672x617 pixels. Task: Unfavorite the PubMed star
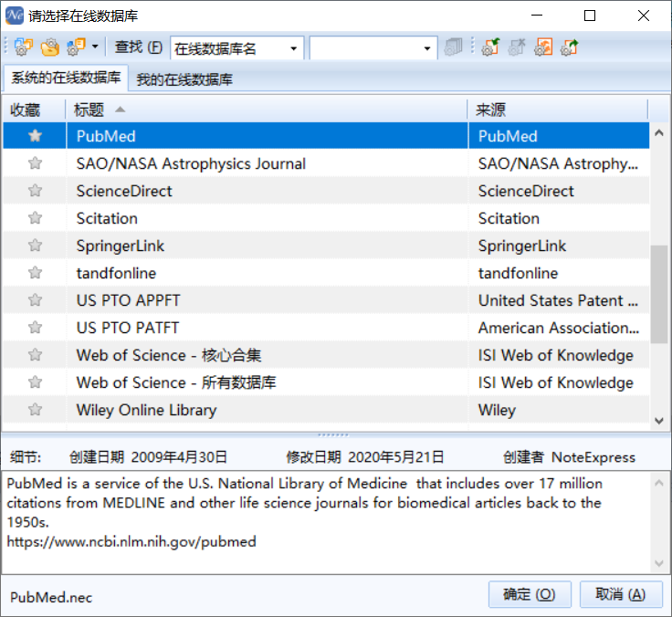point(35,136)
